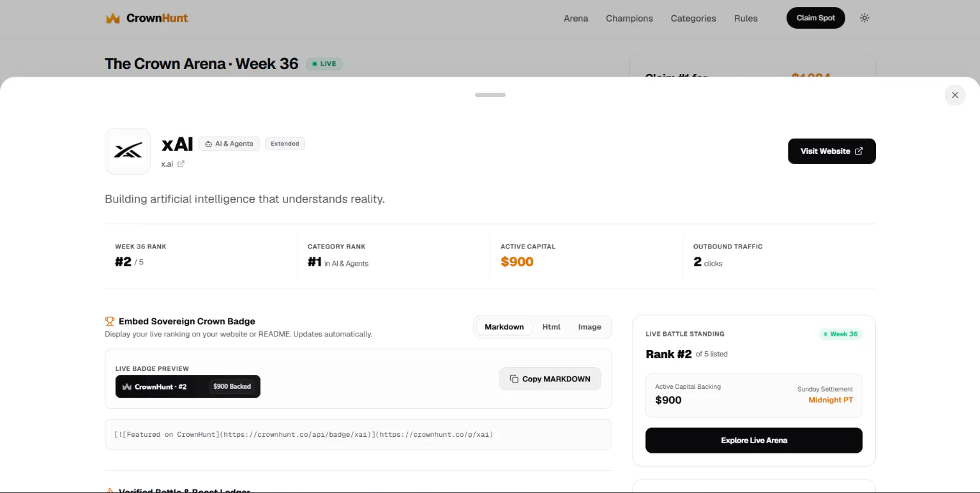Select the Markdown embed tab
The height and width of the screenshot is (493, 980).
504,327
